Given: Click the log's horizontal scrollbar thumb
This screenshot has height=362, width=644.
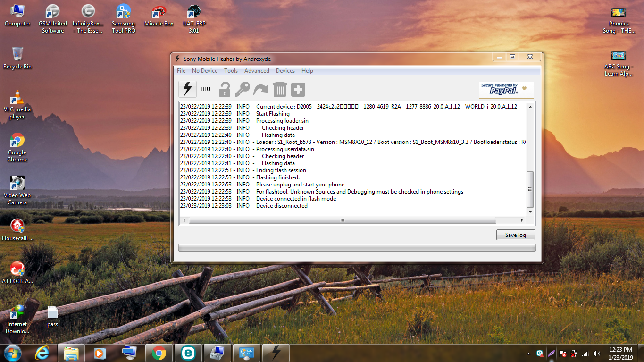Looking at the screenshot, I should click(x=343, y=220).
